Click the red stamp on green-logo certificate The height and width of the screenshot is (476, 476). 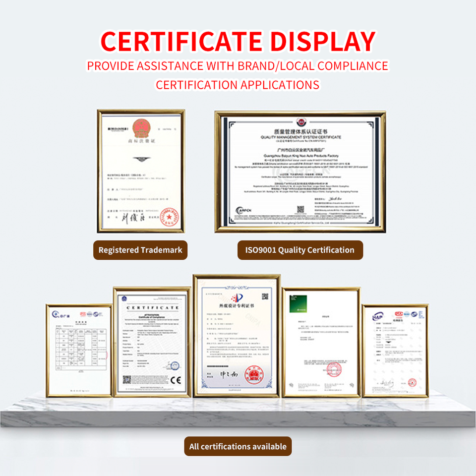click(x=334, y=369)
